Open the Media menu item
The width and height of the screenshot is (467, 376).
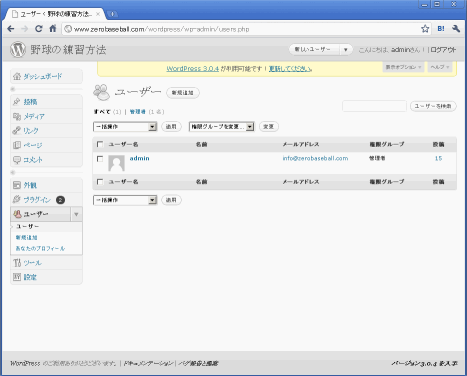tap(34, 116)
